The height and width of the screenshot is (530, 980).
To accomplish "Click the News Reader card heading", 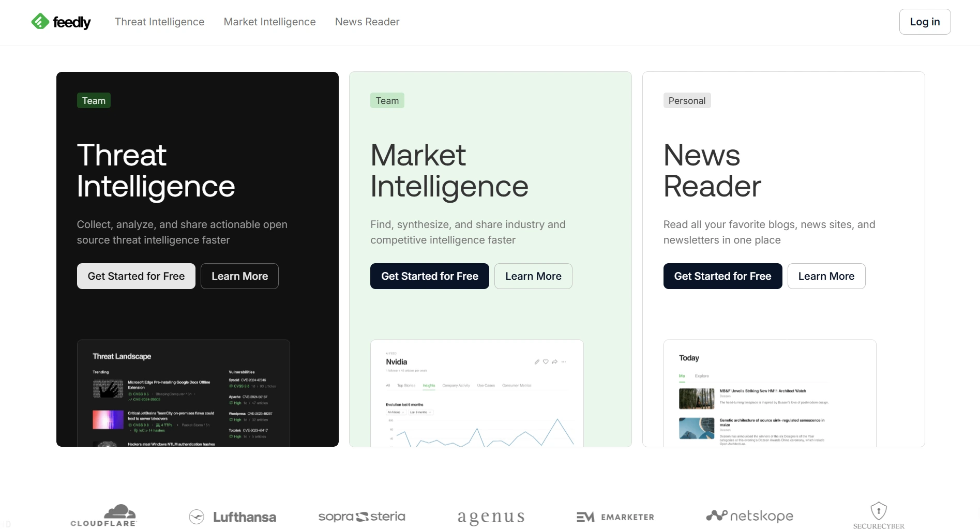I will click(712, 171).
